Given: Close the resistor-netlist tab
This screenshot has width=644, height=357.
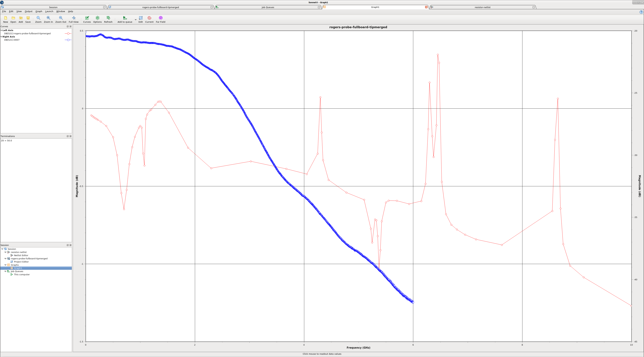Looking at the screenshot, I should 533,7.
